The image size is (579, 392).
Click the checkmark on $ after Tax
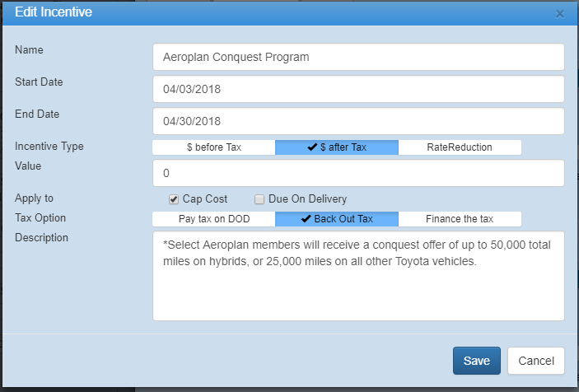coord(312,147)
